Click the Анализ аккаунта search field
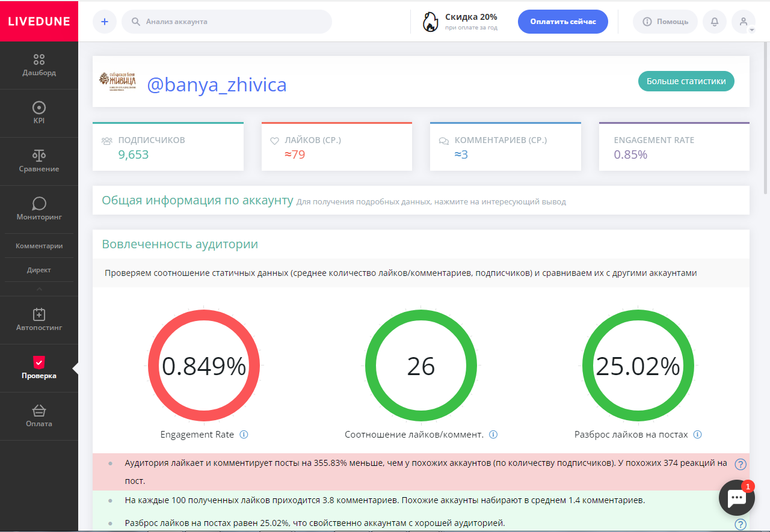Screen dimensions: 770x532 coord(227,22)
